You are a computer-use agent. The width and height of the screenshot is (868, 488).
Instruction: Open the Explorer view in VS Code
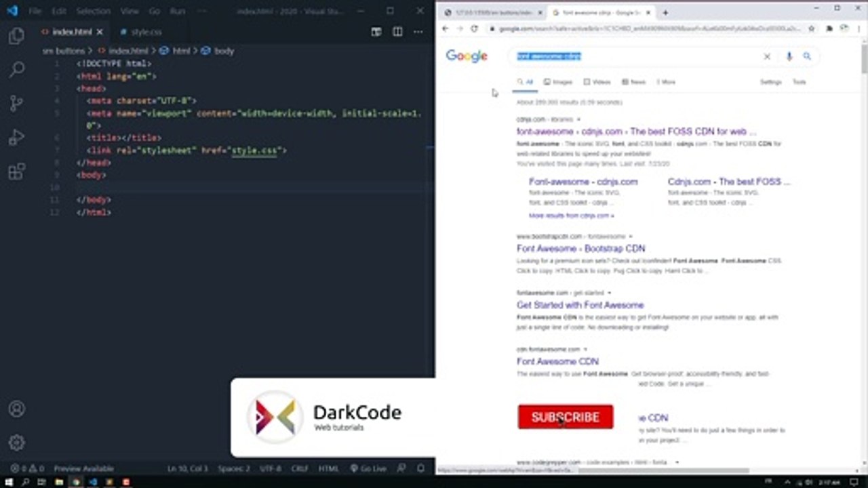click(x=16, y=36)
